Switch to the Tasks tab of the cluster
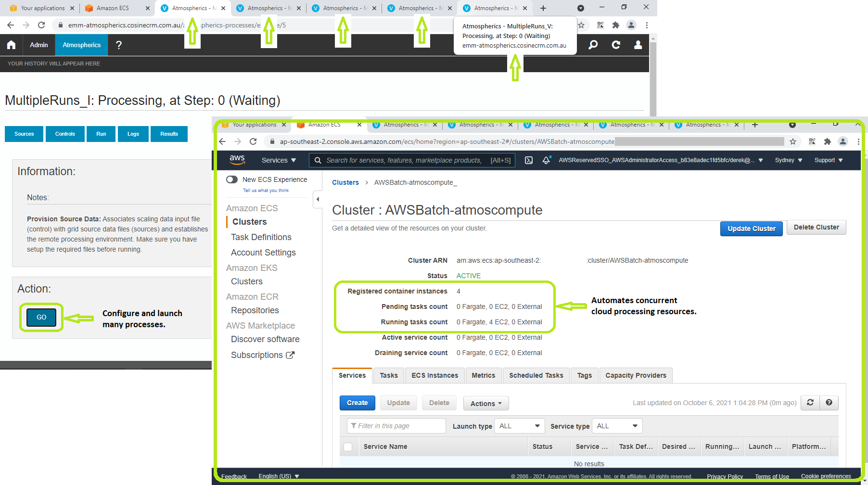Viewport: 868px width, 485px height. coord(389,375)
